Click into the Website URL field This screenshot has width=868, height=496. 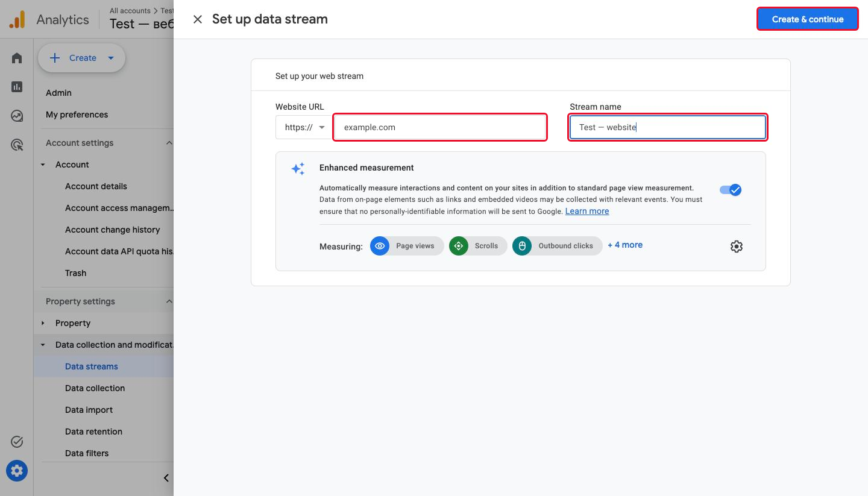click(440, 127)
